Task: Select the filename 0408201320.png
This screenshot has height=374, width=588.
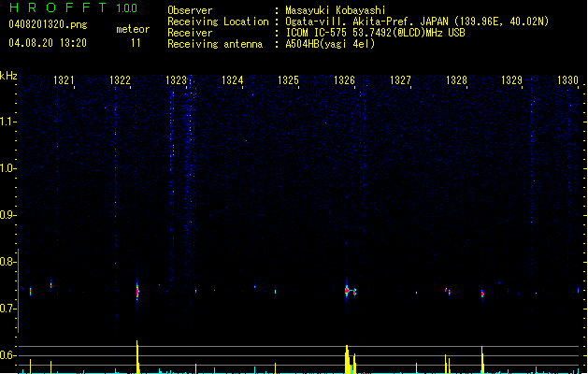Action: tap(48, 24)
